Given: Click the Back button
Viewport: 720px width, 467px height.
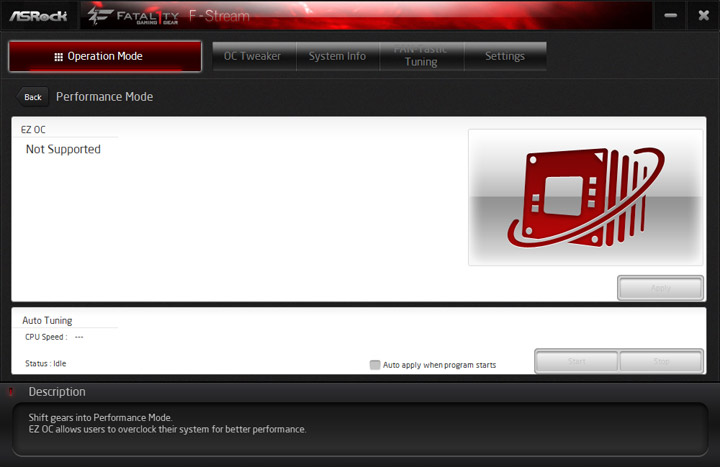Looking at the screenshot, I should point(32,97).
